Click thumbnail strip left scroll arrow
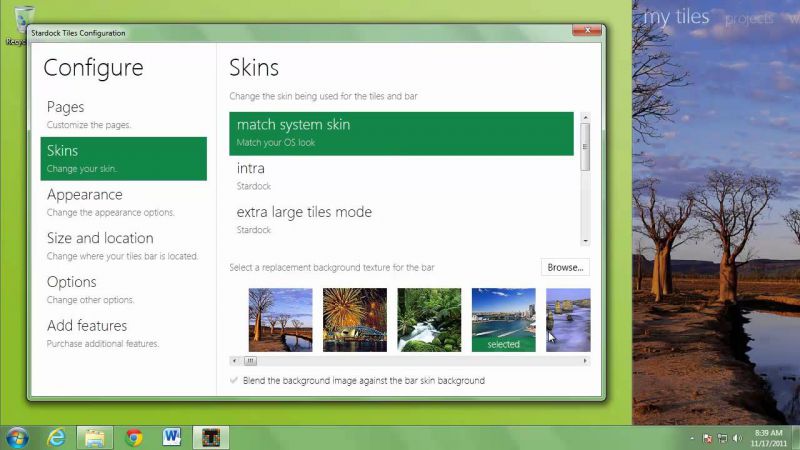The image size is (800, 450). click(x=234, y=361)
